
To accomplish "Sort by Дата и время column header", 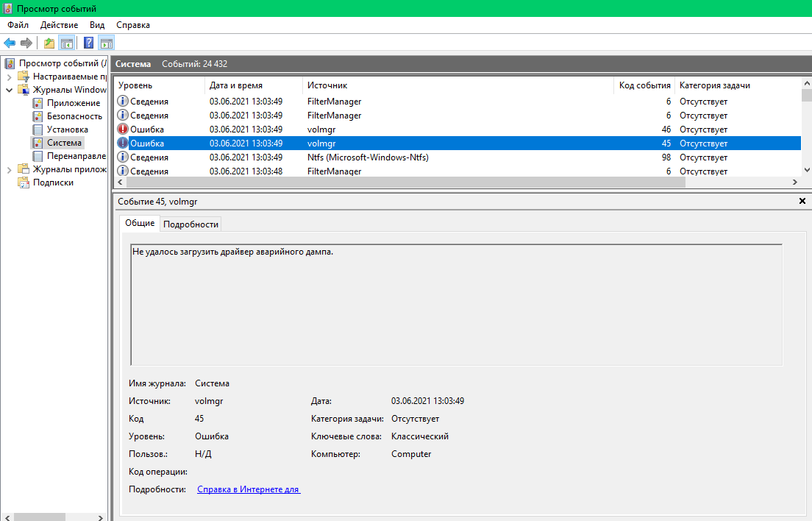I will pos(254,85).
